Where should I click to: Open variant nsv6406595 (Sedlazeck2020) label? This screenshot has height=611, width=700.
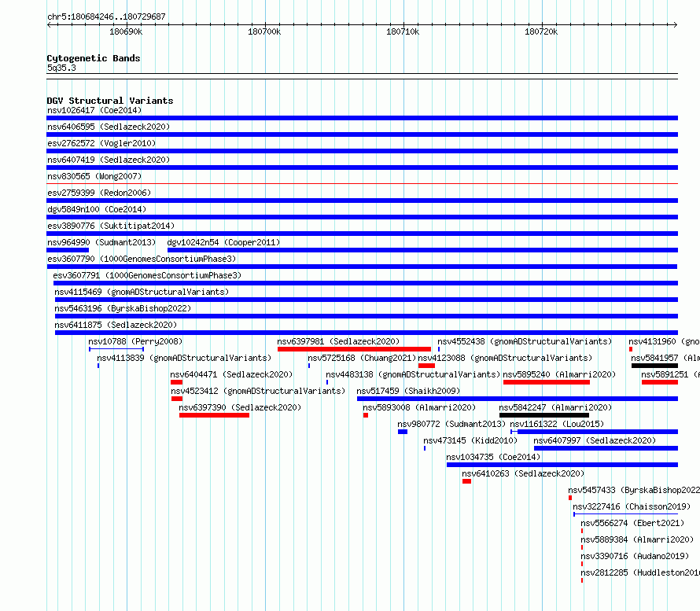[109, 127]
